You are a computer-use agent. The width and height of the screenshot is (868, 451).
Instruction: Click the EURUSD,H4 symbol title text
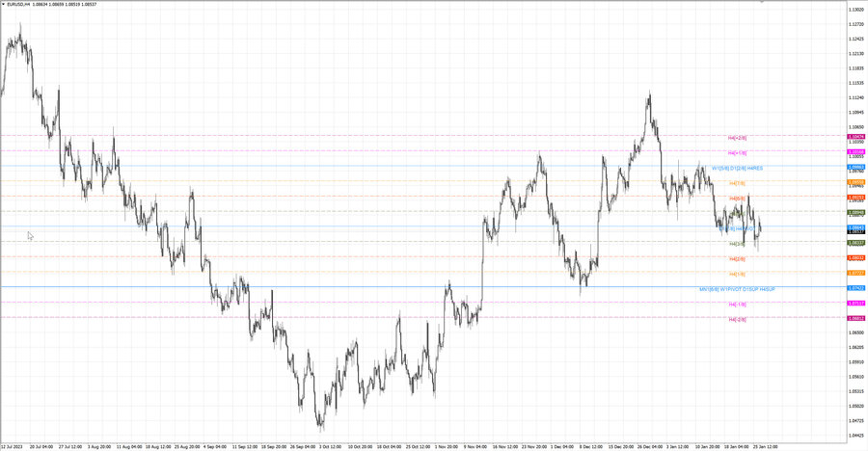click(18, 4)
